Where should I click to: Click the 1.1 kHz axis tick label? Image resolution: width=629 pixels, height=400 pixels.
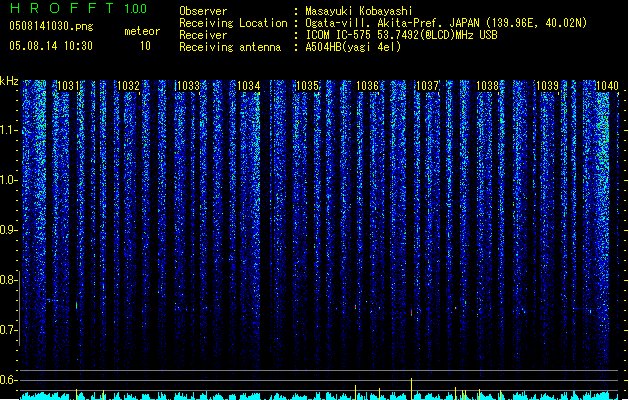pyautogui.click(x=6, y=130)
